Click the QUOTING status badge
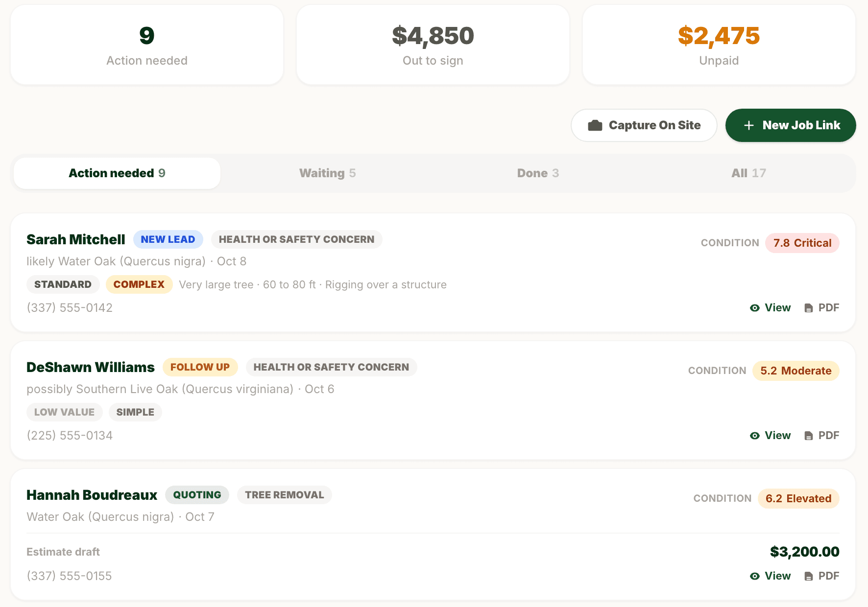The height and width of the screenshot is (607, 868). (x=197, y=495)
